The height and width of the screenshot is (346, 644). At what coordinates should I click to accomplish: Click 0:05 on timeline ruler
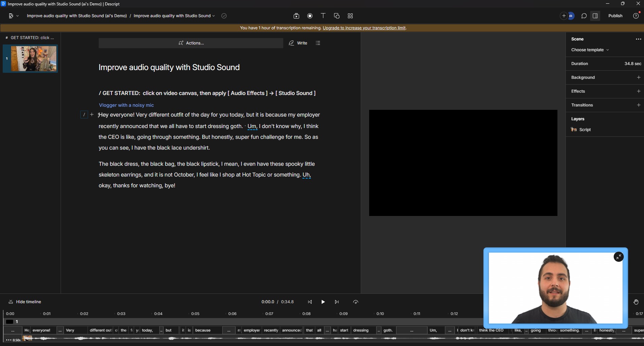(195, 314)
